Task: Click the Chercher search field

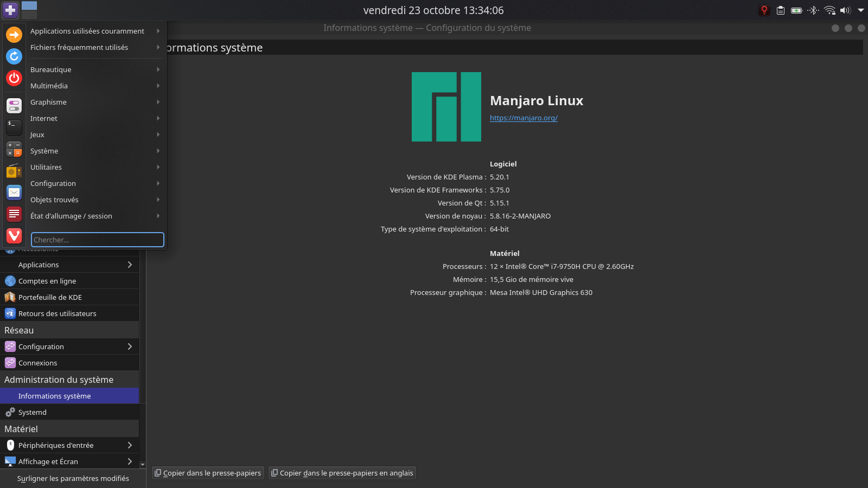Action: click(x=98, y=240)
